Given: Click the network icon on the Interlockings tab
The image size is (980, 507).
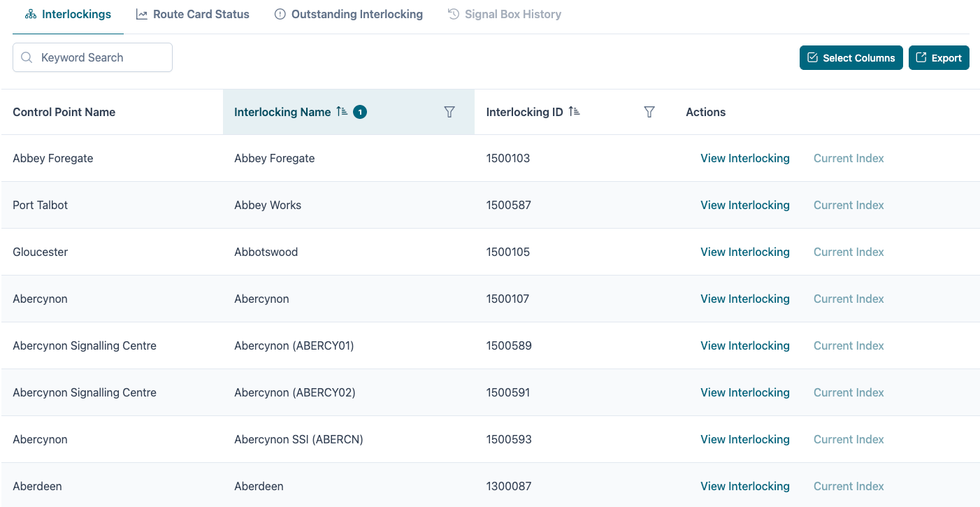Looking at the screenshot, I should (x=29, y=13).
